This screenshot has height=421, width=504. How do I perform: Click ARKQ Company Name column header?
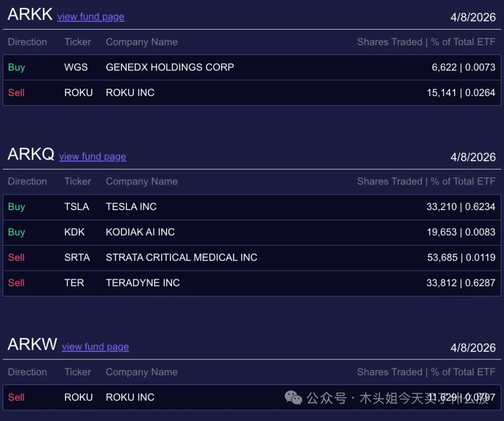pyautogui.click(x=142, y=182)
